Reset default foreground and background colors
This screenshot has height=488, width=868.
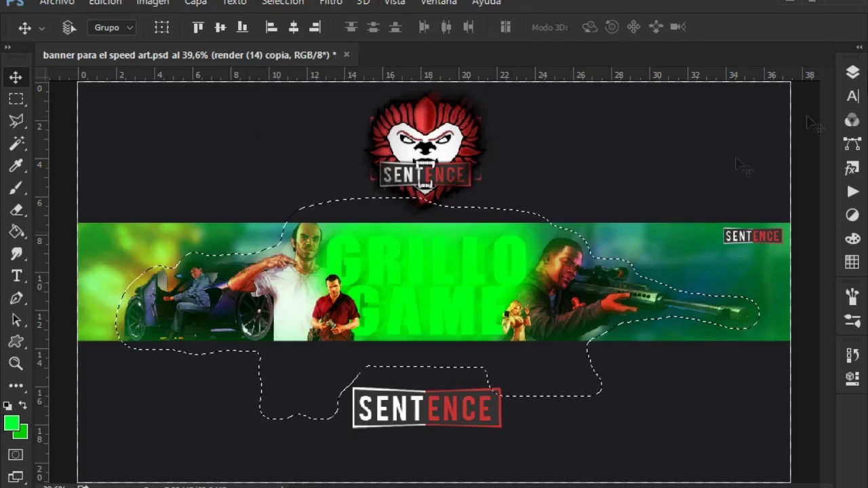[7, 405]
